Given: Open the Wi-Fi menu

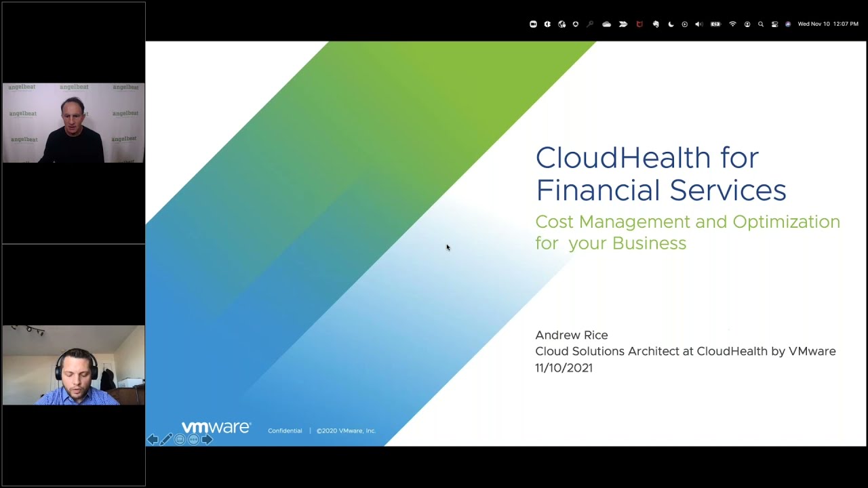Looking at the screenshot, I should point(732,24).
